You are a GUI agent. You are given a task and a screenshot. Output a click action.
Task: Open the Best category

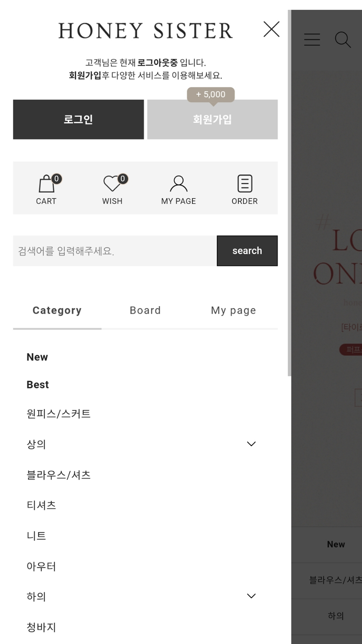tap(38, 385)
